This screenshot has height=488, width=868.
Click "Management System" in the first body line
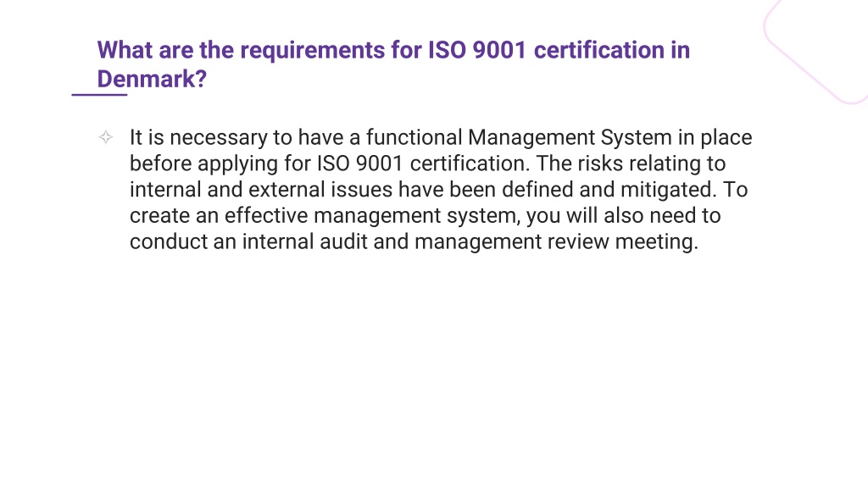[x=570, y=138]
